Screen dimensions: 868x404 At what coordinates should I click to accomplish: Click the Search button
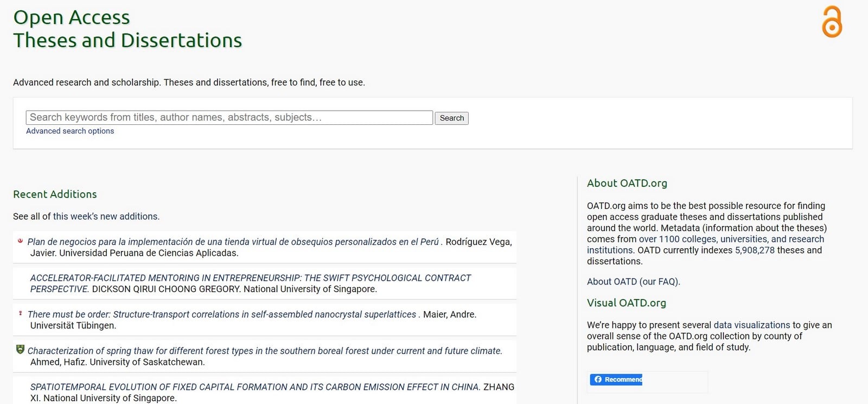(451, 118)
